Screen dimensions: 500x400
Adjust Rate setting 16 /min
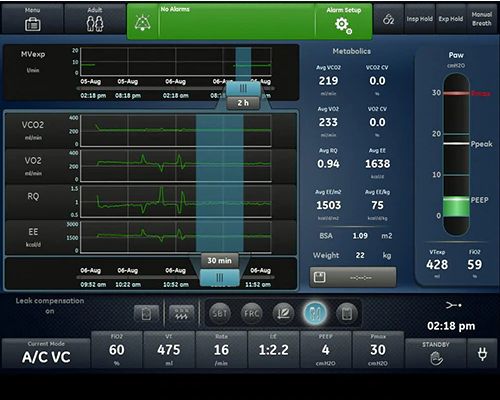pyautogui.click(x=221, y=350)
